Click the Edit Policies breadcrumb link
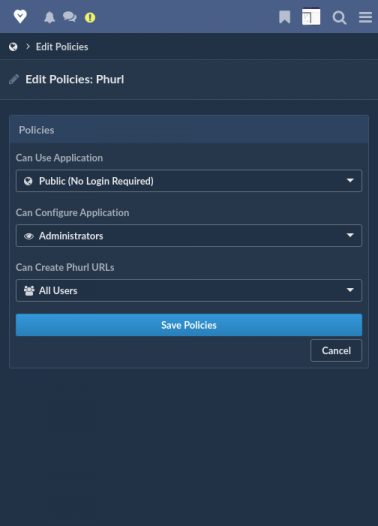Screen dimensions: 378x526 (x=62, y=47)
